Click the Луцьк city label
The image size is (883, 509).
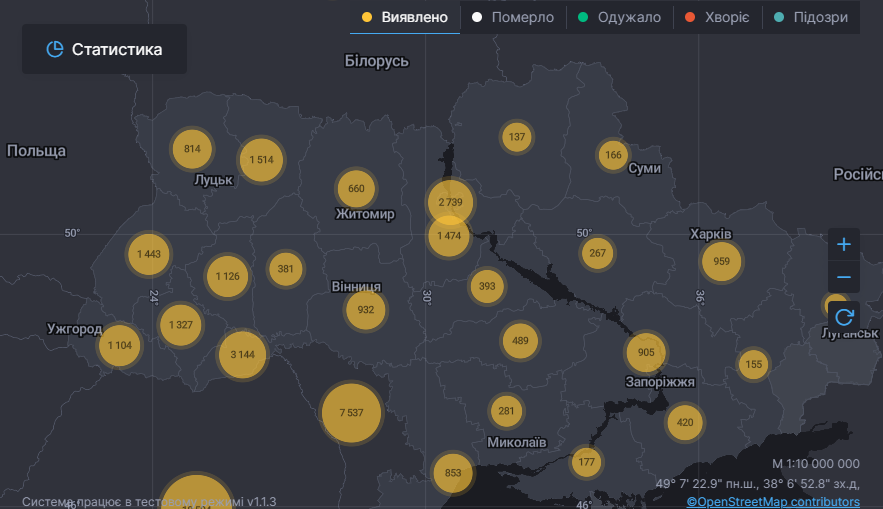pos(213,180)
